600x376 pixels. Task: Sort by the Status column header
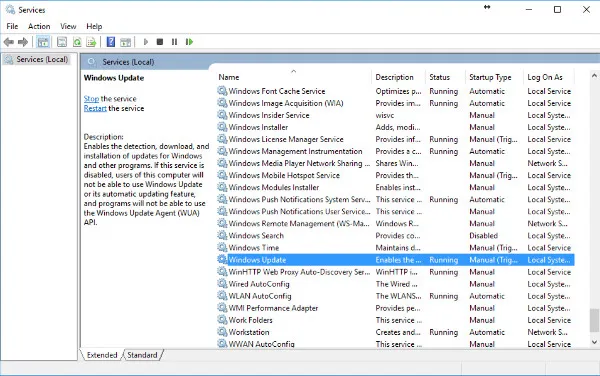point(445,77)
